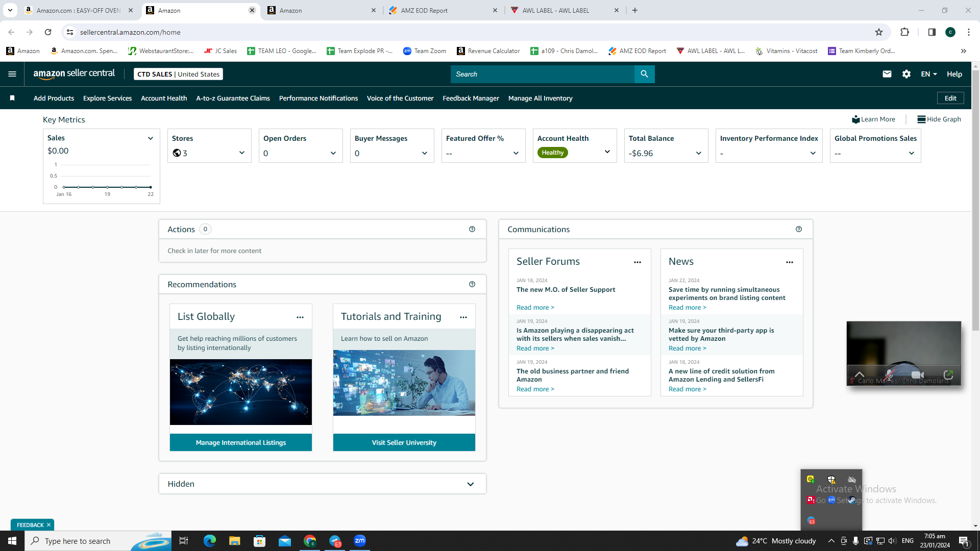Open Voice of the Customer
This screenshot has width=980, height=551.
pyautogui.click(x=400, y=98)
